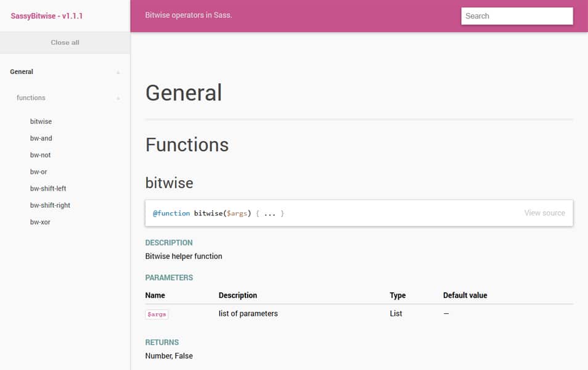Select bw-and in the sidebar
The width and height of the screenshot is (588, 370).
41,138
